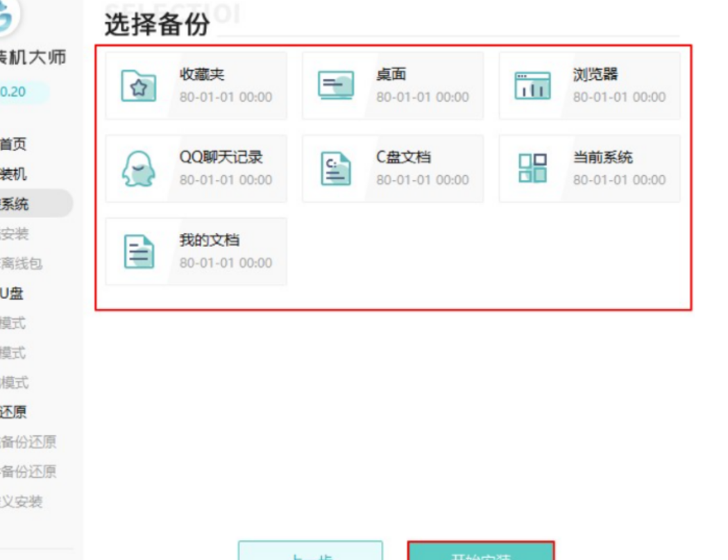The image size is (728, 560).
Task: Click the favorites folder star icon
Action: click(138, 85)
